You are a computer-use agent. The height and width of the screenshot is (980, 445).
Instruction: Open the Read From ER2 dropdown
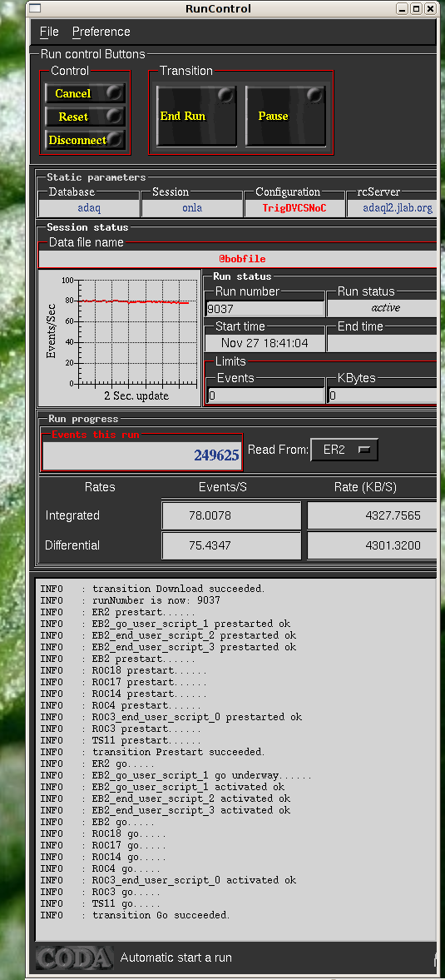point(344,450)
